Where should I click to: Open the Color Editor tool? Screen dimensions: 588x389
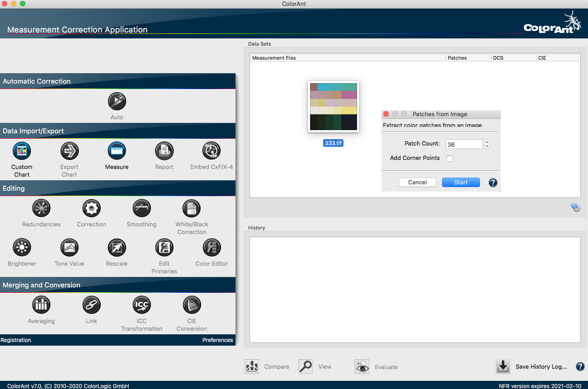[212, 248]
